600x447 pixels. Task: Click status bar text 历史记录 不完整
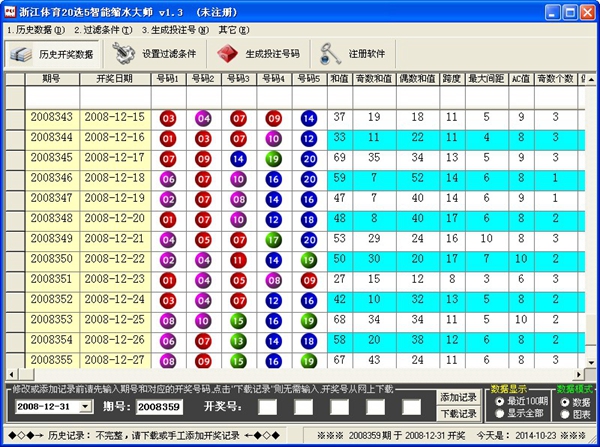coord(143,436)
